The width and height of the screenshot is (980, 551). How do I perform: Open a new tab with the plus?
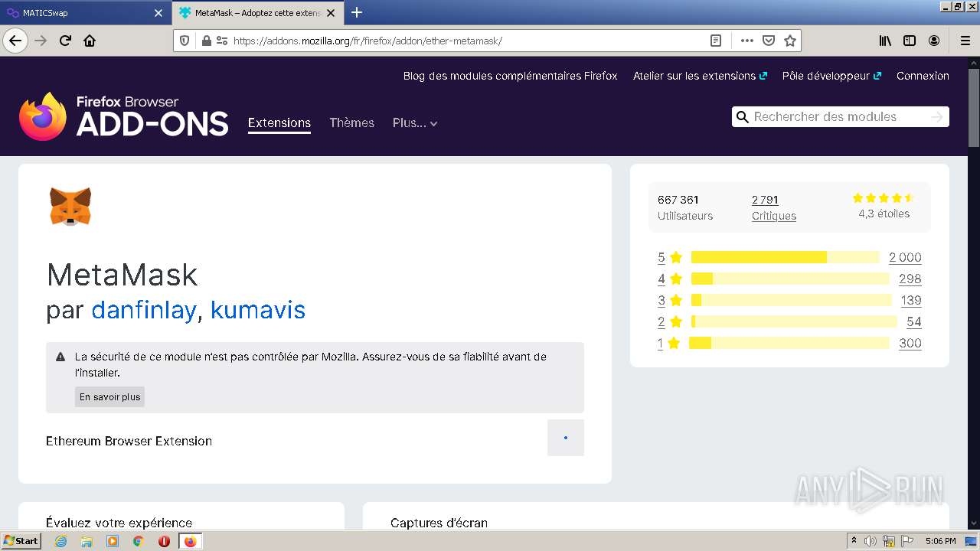(x=357, y=12)
